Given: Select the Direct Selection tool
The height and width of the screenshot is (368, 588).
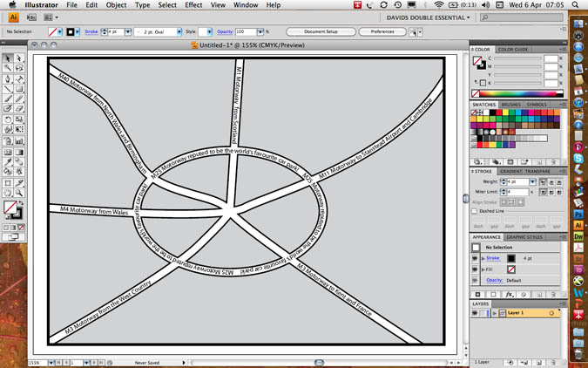Looking at the screenshot, I should [x=19, y=58].
